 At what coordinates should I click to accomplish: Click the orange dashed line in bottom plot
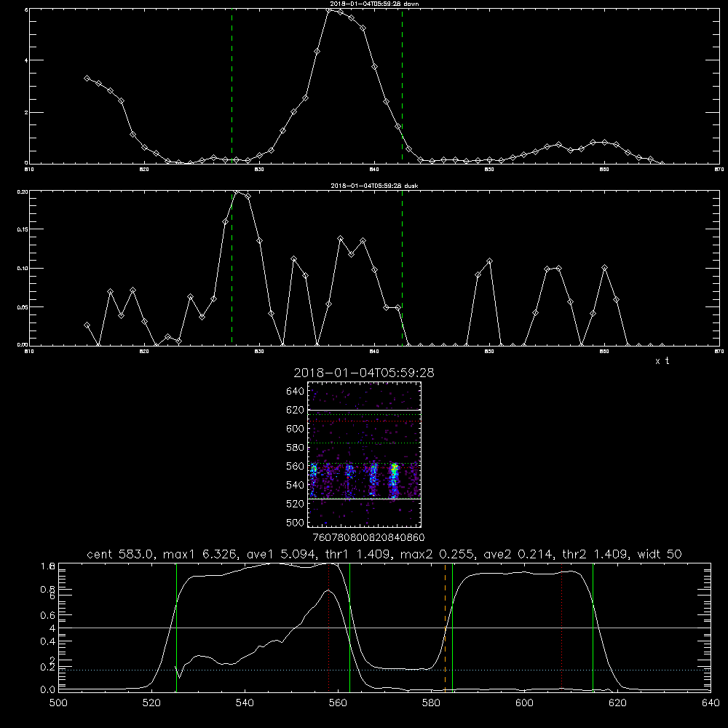(x=445, y=628)
